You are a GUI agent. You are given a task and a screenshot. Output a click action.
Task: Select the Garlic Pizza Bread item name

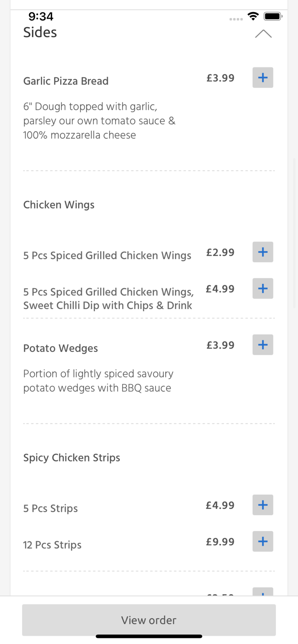66,81
